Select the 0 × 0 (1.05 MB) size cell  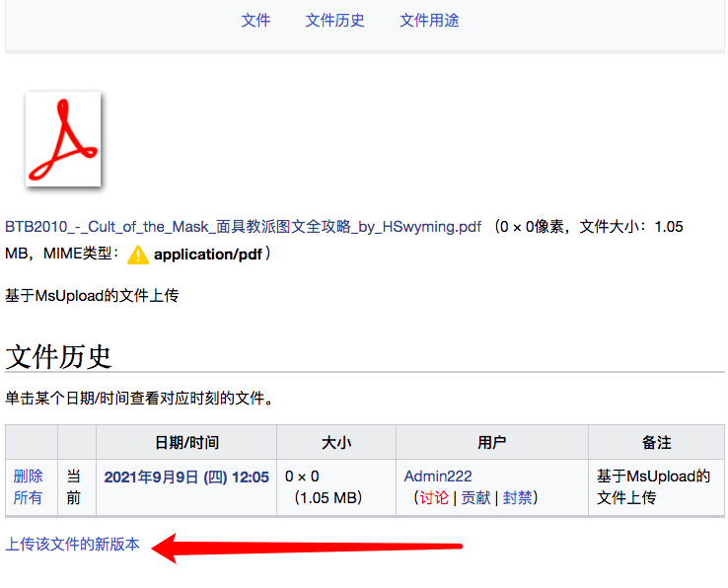[x=336, y=487]
